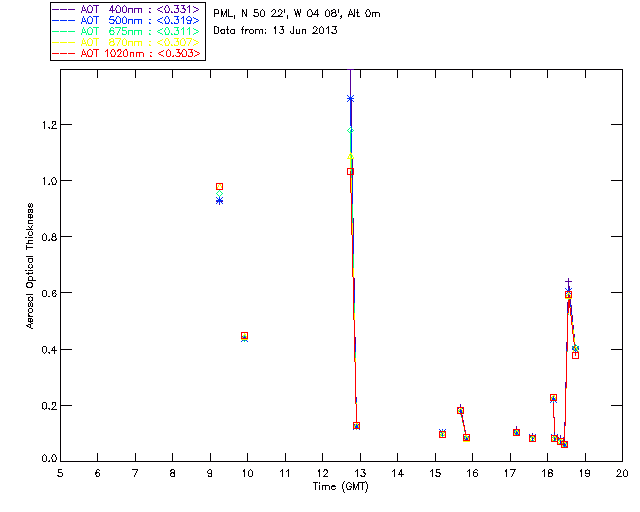Click the y-axis tick label '1.2'
This screenshot has width=640, height=512.
pyautogui.click(x=49, y=125)
